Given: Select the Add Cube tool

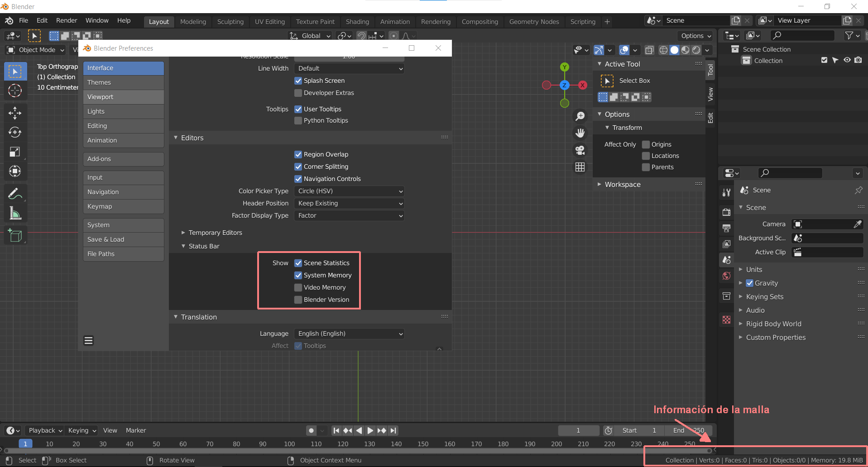Looking at the screenshot, I should coord(15,235).
